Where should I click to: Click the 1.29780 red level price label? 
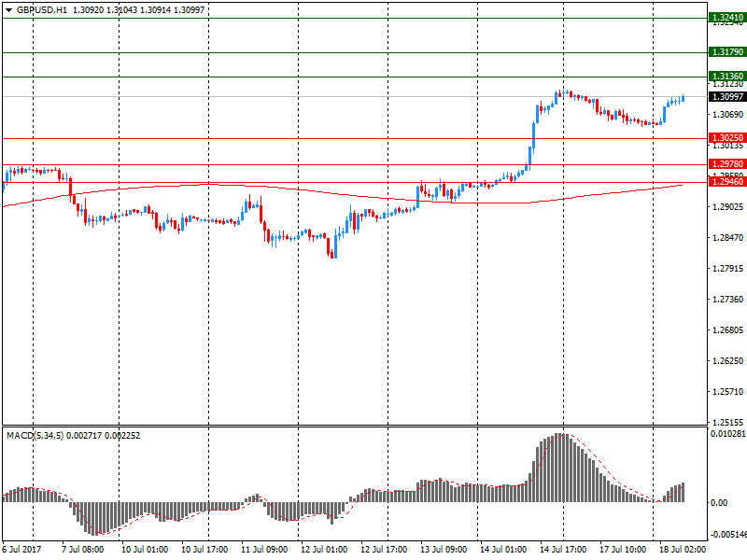coord(727,164)
